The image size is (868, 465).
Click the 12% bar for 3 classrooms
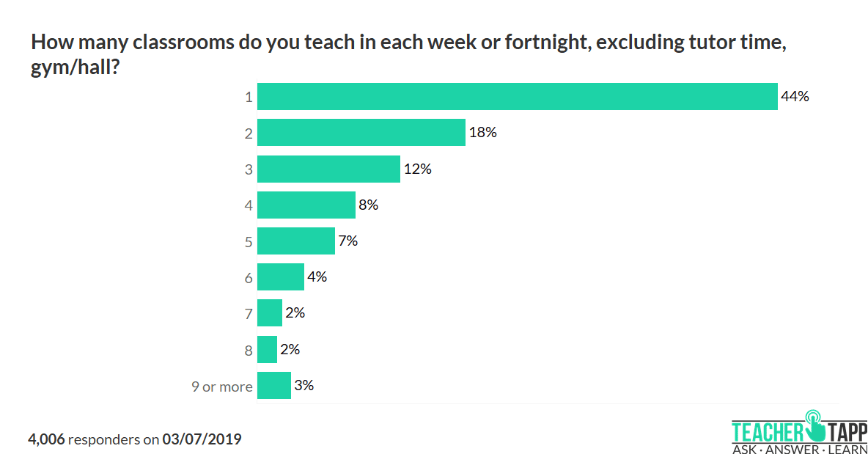point(328,169)
